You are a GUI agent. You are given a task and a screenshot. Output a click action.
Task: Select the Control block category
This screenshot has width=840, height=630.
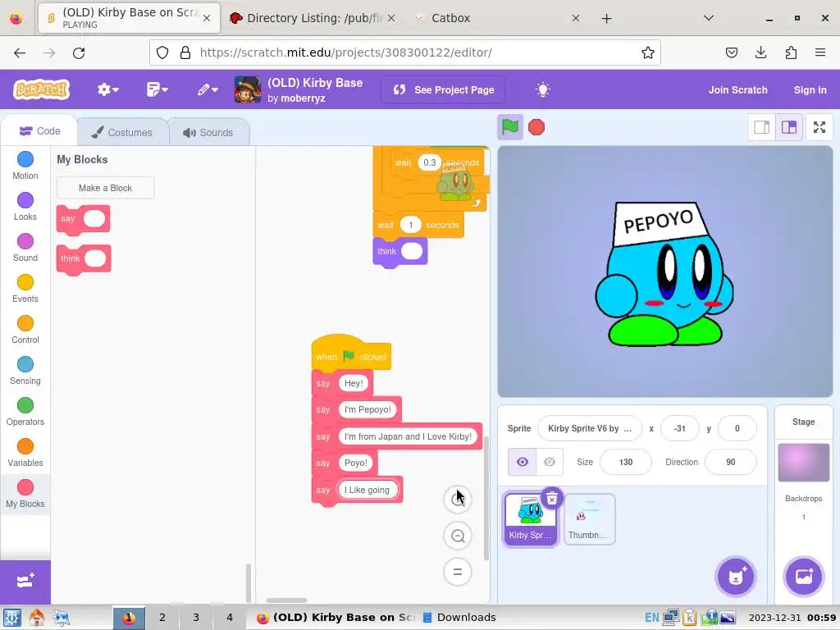[x=25, y=330]
